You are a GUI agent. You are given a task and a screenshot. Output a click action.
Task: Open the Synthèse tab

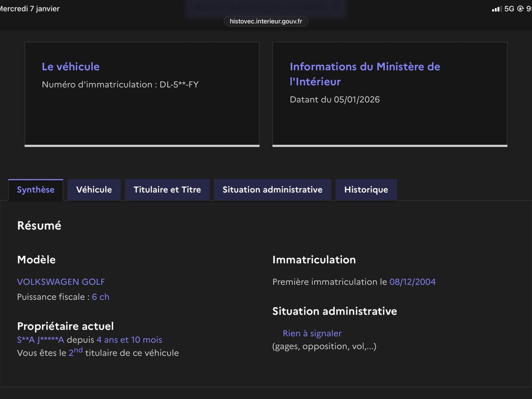point(35,190)
